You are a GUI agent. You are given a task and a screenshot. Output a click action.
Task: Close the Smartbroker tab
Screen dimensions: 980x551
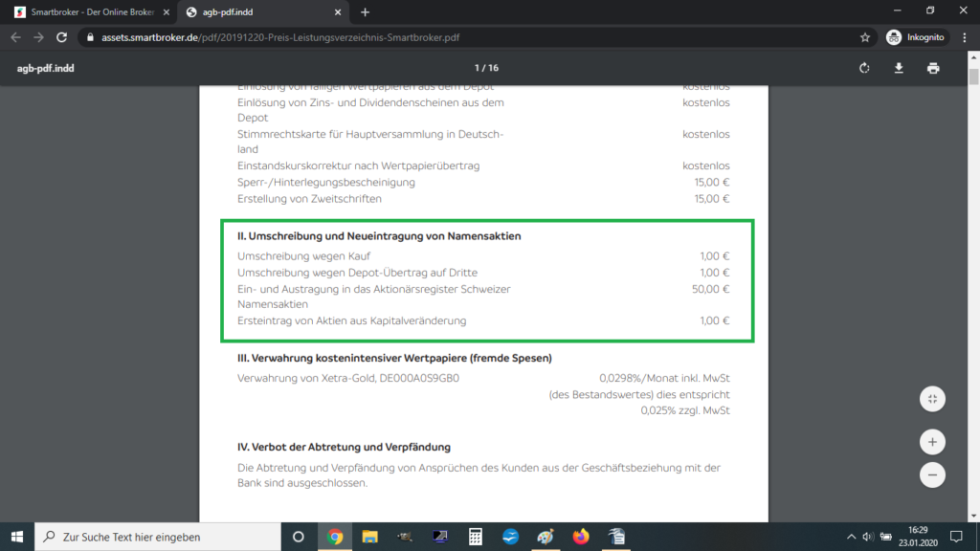click(x=167, y=11)
